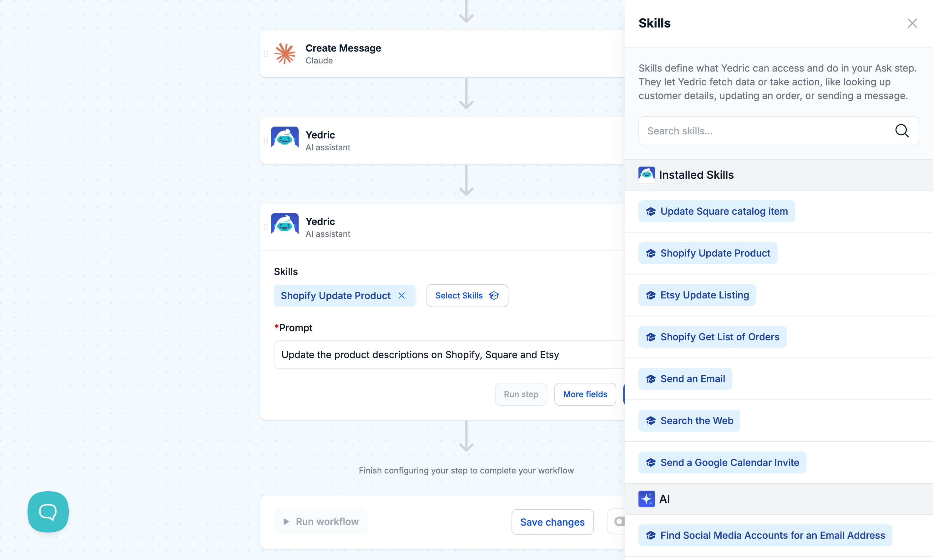Add the Shopify Get List of Orders skill
Viewport: 933px width, 560px height.
pyautogui.click(x=712, y=337)
